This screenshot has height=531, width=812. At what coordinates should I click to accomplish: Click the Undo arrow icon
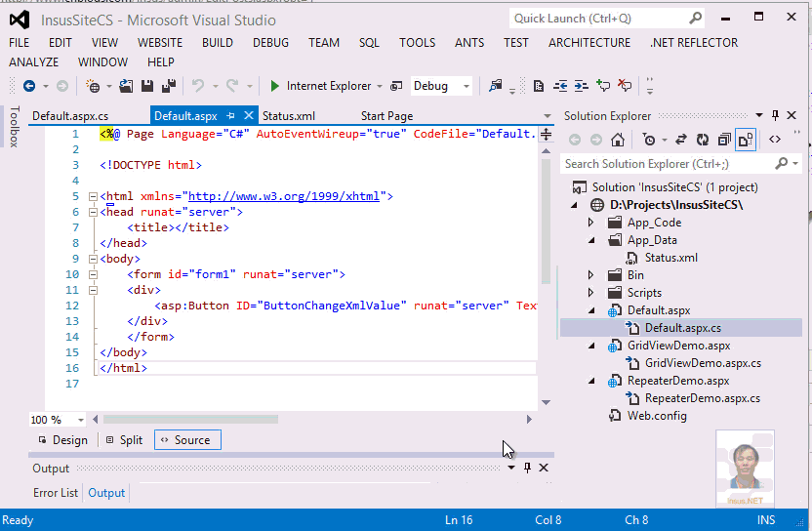(x=198, y=86)
